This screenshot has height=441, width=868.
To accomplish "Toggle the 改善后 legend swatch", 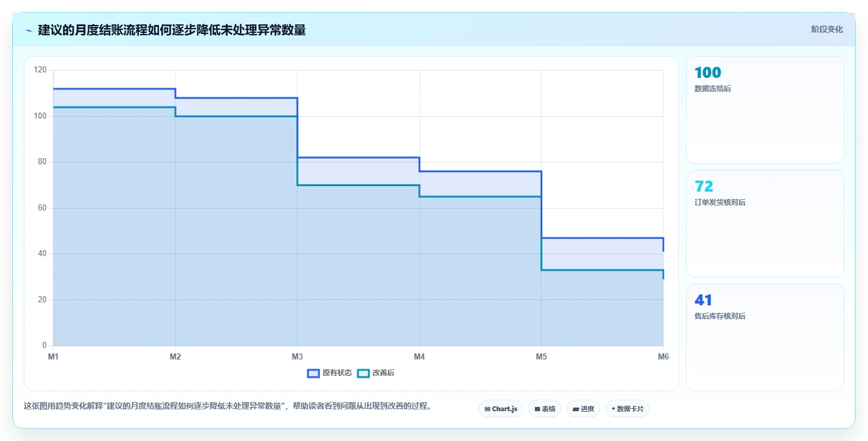I will (x=363, y=373).
